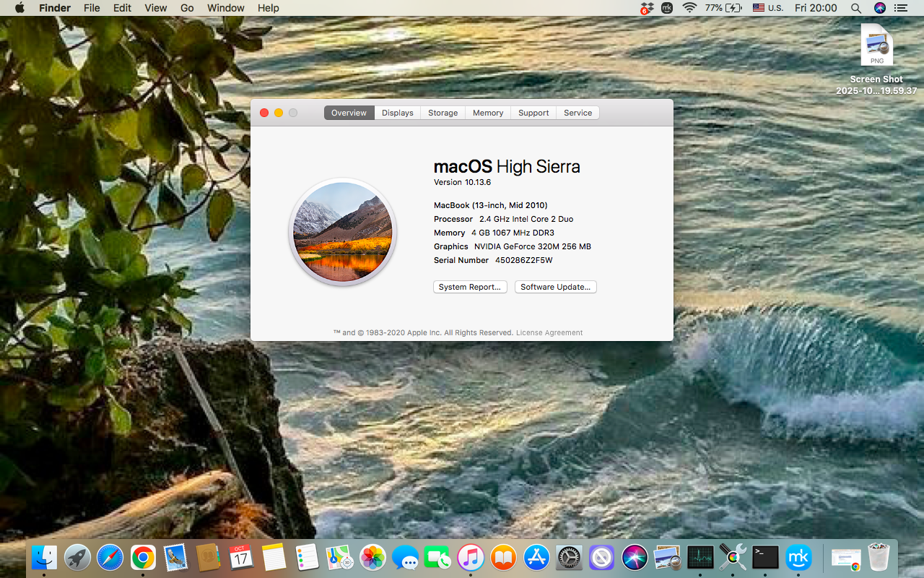The width and height of the screenshot is (924, 578).
Task: Open the battery status menu
Action: 723,8
